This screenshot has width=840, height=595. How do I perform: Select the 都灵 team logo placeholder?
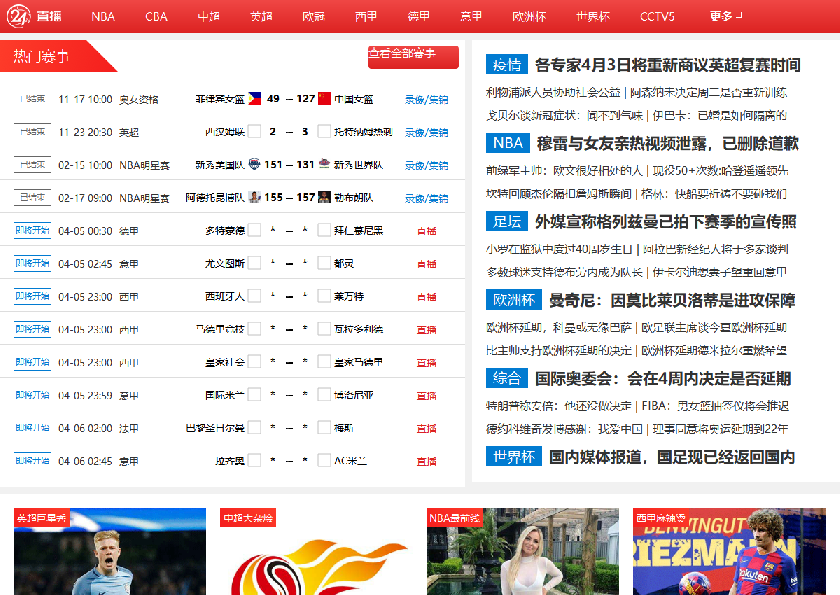[324, 263]
